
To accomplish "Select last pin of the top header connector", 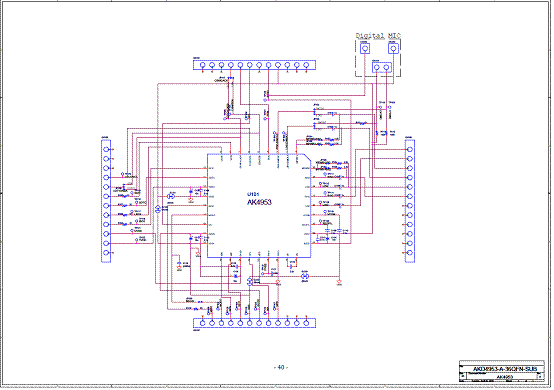I will click(x=306, y=65).
